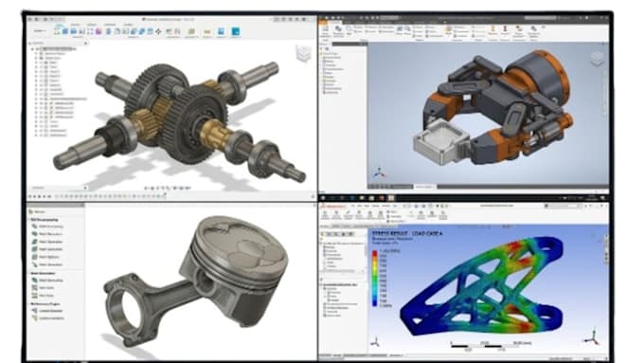Click the red swatch of the stress legend
Viewport: 644px width, 363px height.
[x=375, y=254]
